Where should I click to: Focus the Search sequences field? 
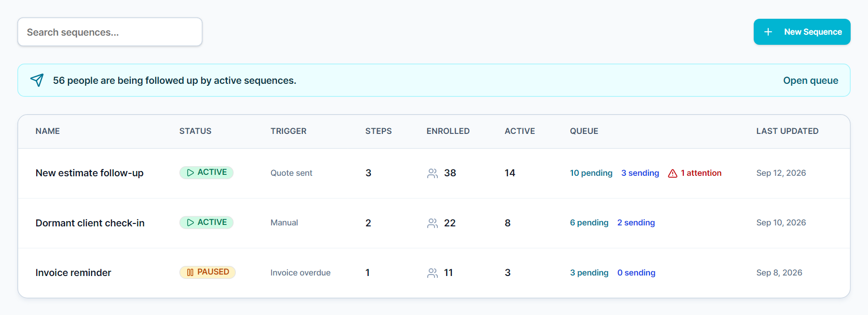(x=110, y=32)
